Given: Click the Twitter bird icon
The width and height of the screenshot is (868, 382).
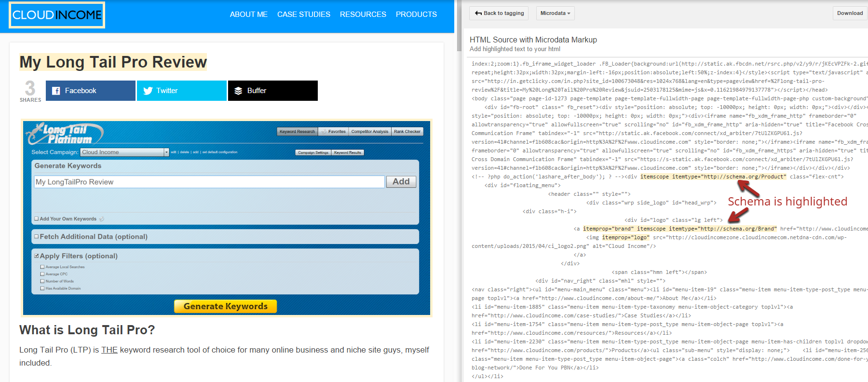Looking at the screenshot, I should (x=148, y=91).
